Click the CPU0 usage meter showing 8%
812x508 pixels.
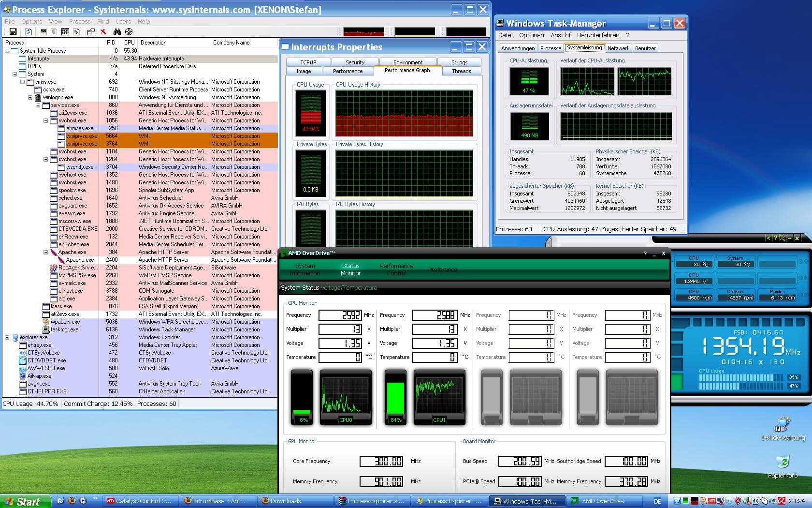[x=302, y=398]
